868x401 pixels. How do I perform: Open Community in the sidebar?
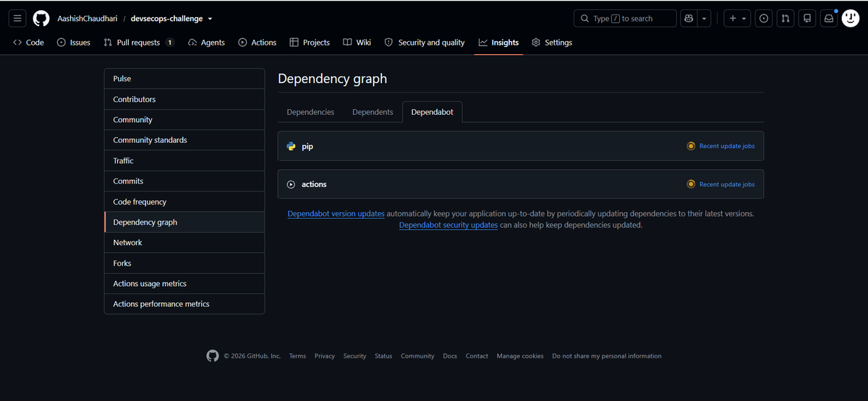(x=184, y=120)
